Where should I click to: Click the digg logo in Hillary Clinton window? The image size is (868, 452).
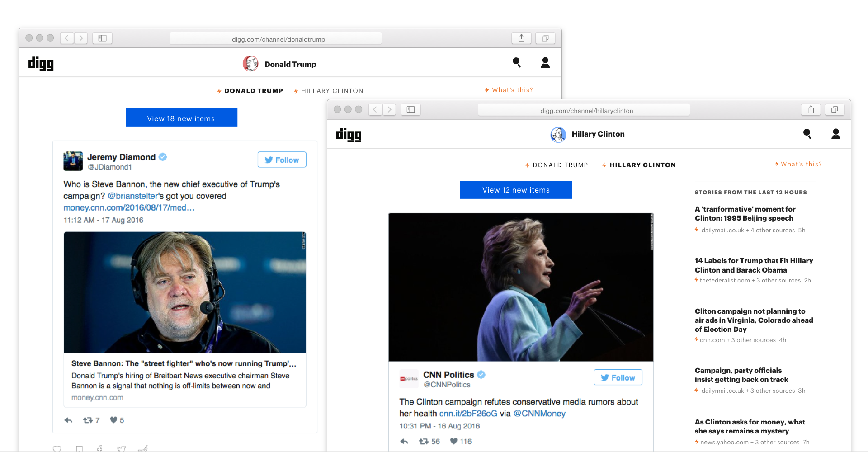coord(349,135)
